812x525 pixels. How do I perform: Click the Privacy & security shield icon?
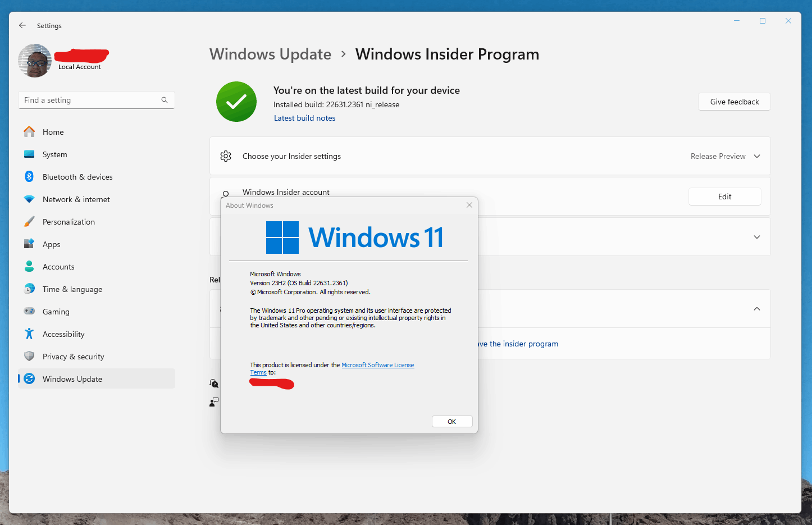[29, 357]
